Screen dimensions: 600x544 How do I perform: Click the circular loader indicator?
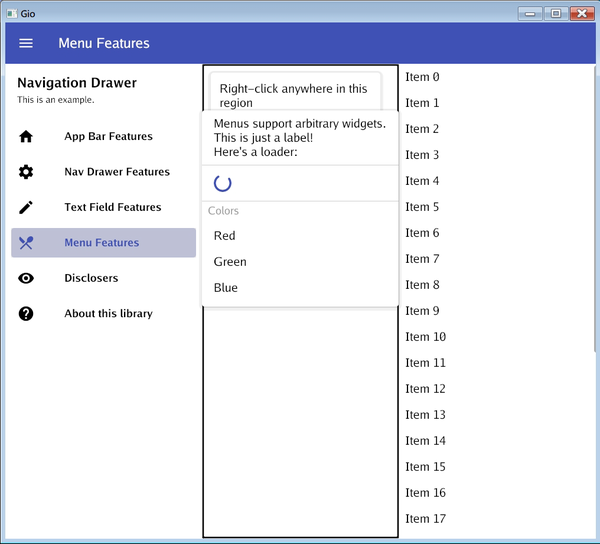[223, 183]
